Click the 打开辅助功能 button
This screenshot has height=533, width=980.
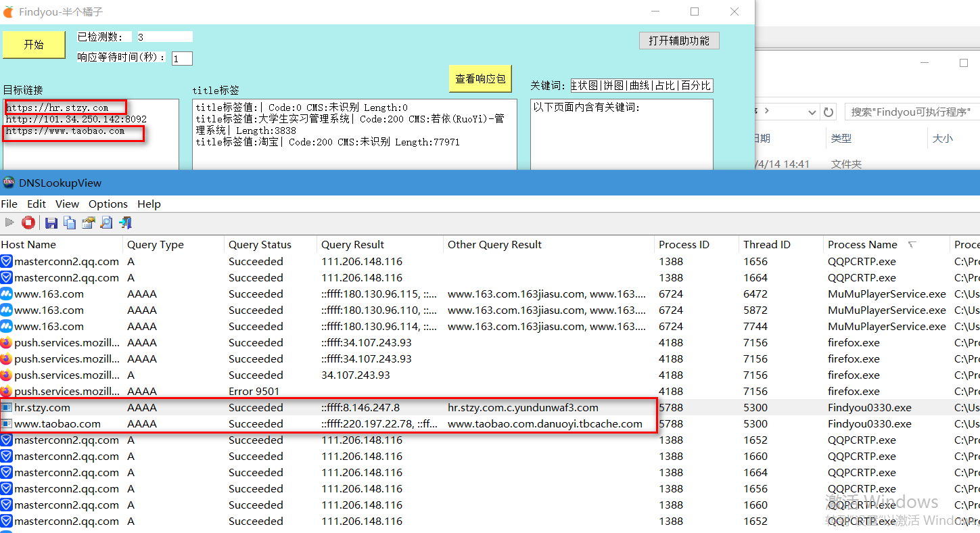pos(679,41)
